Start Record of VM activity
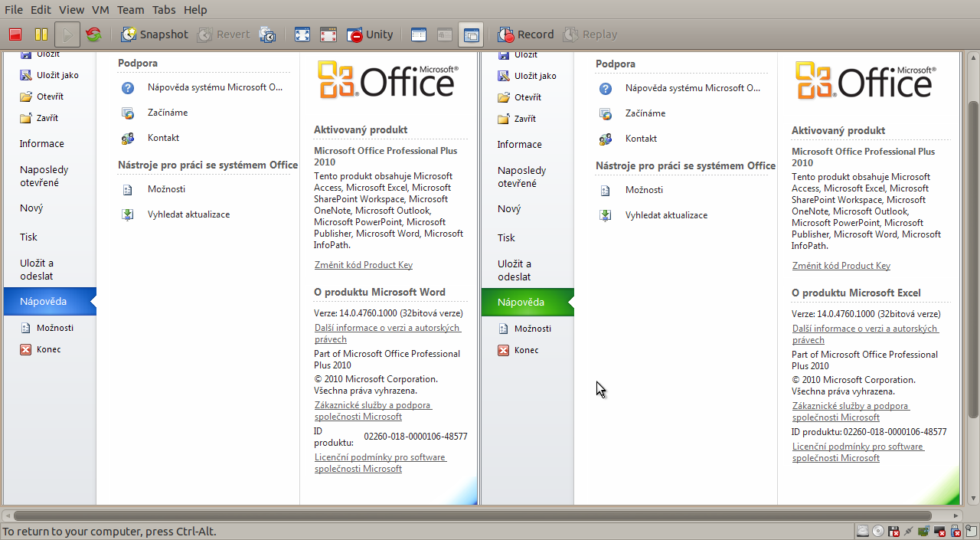980x540 pixels. click(x=526, y=34)
